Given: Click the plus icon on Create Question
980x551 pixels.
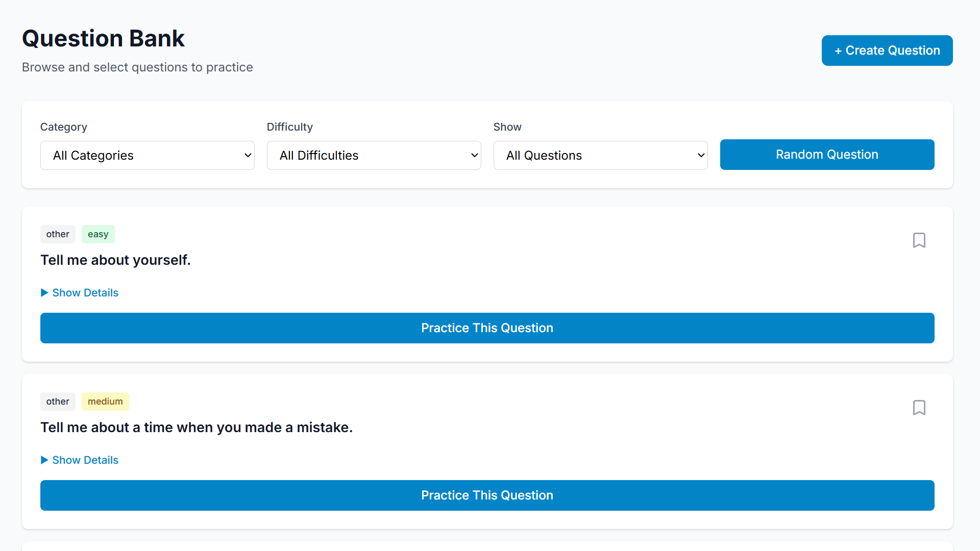Looking at the screenshot, I should click(839, 51).
